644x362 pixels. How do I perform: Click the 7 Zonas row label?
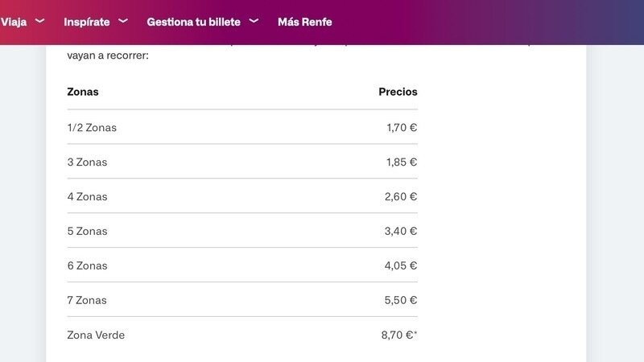click(87, 300)
